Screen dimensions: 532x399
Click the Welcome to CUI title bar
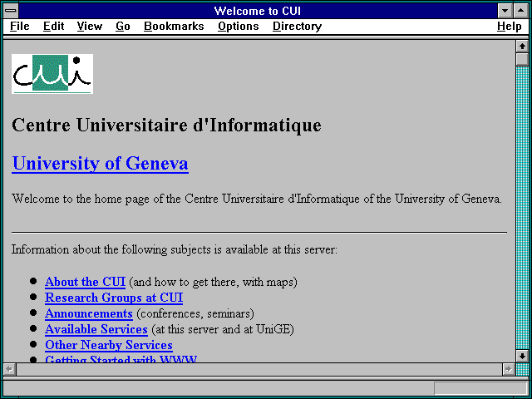(258, 11)
